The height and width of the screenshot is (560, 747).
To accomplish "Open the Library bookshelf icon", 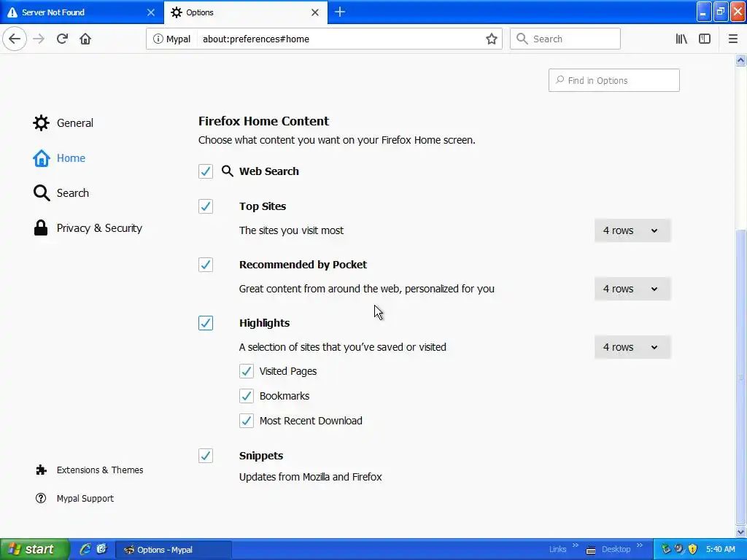I will coord(681,39).
